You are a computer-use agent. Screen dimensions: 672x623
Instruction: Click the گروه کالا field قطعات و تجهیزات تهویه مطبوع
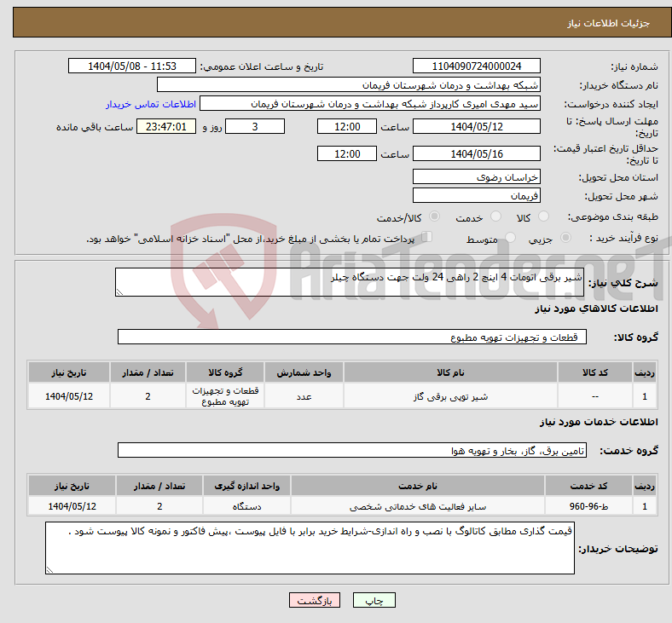[x=352, y=337]
